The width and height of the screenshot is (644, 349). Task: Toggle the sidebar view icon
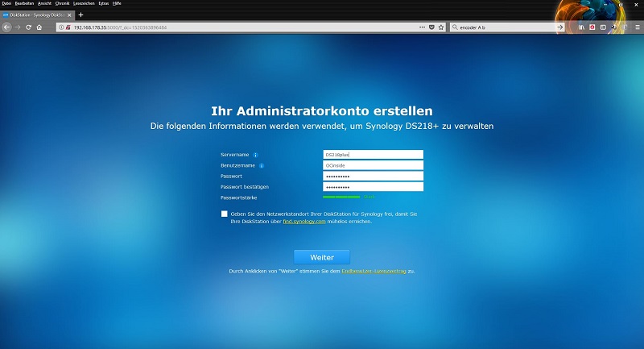(x=603, y=27)
